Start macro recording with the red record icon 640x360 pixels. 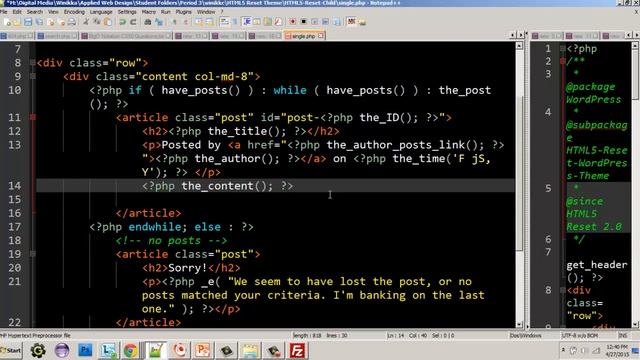pos(292,22)
